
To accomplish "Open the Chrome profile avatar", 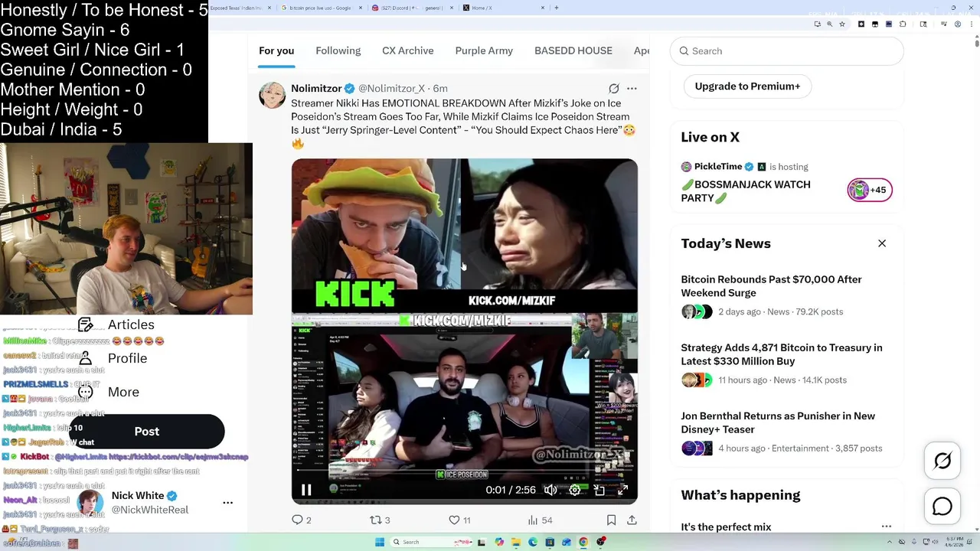I will pyautogui.click(x=958, y=24).
